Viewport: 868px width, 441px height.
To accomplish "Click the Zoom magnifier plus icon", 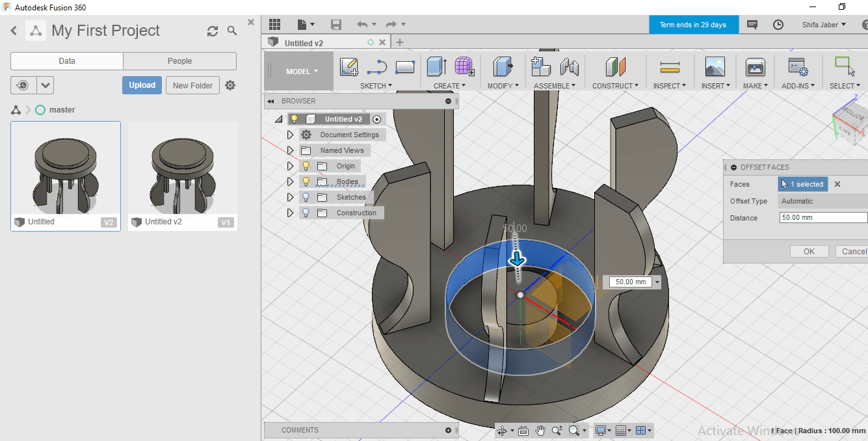I will point(557,431).
